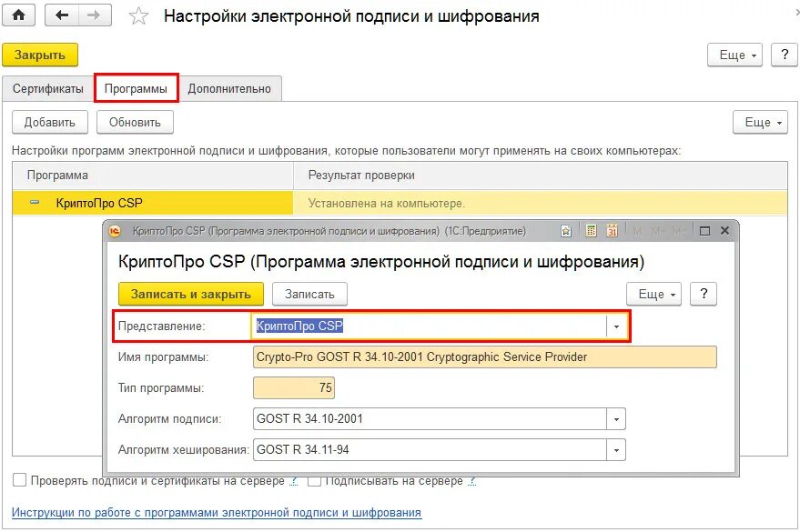
Task: Switch to the Сертификаты tab
Action: tap(48, 89)
